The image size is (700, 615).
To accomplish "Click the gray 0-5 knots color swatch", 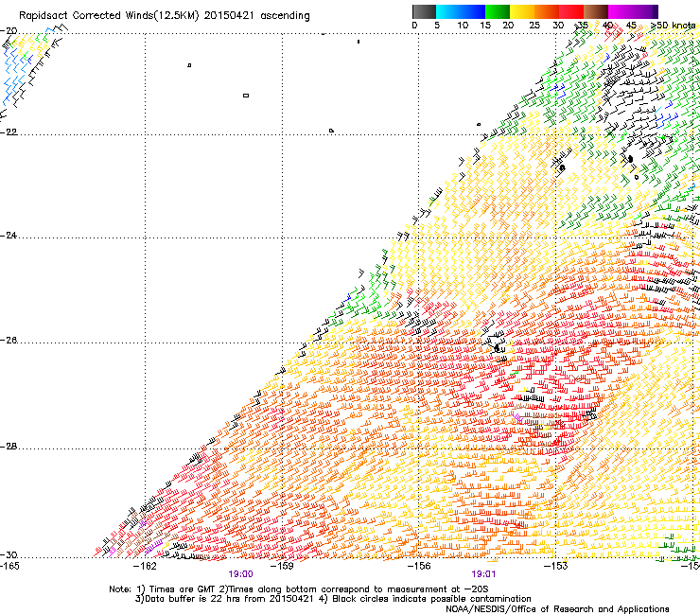I will 424,11.
